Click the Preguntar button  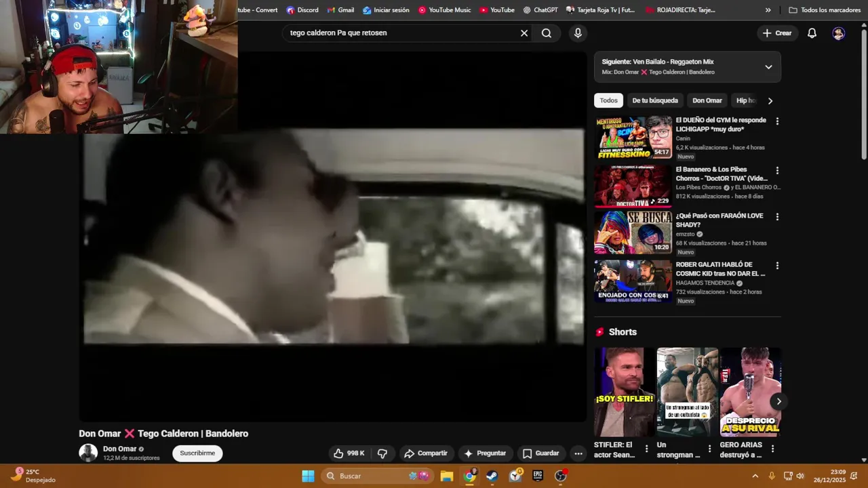tap(484, 453)
